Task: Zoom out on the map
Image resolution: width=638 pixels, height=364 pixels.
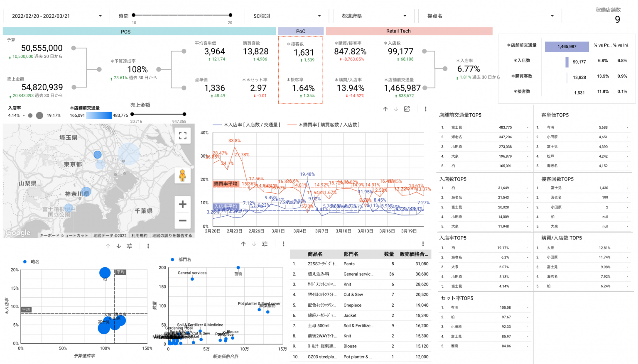Action: pyautogui.click(x=182, y=220)
